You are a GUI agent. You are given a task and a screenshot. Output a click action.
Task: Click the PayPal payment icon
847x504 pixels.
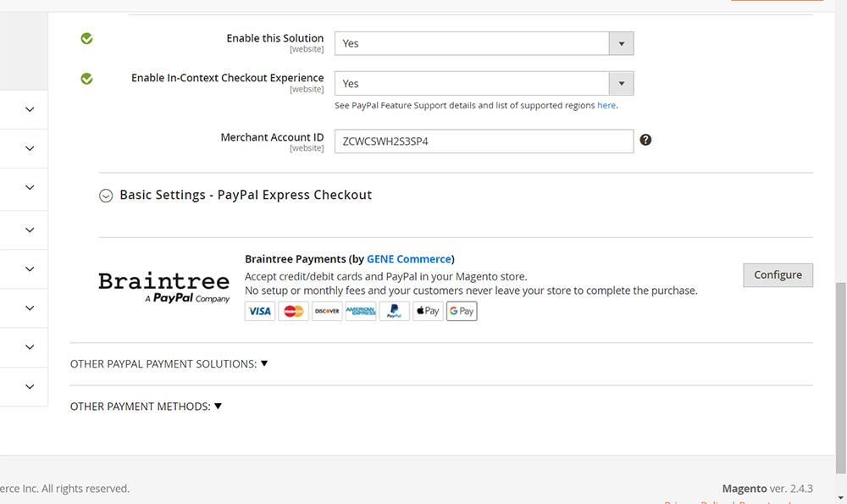tap(395, 311)
